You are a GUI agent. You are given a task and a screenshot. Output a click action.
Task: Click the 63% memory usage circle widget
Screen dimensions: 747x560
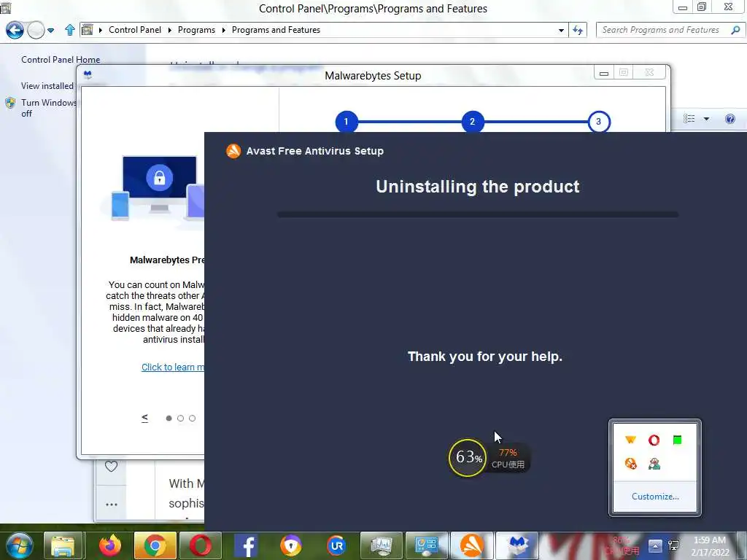[468, 458]
